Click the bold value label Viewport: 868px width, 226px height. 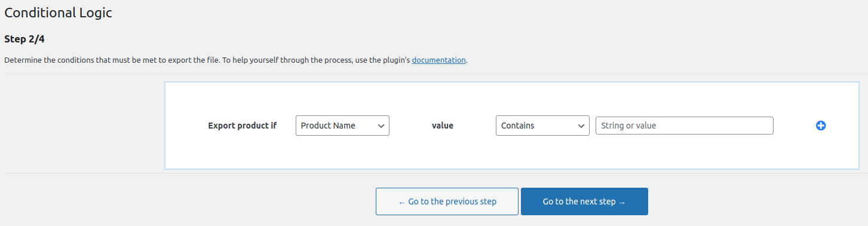click(443, 126)
